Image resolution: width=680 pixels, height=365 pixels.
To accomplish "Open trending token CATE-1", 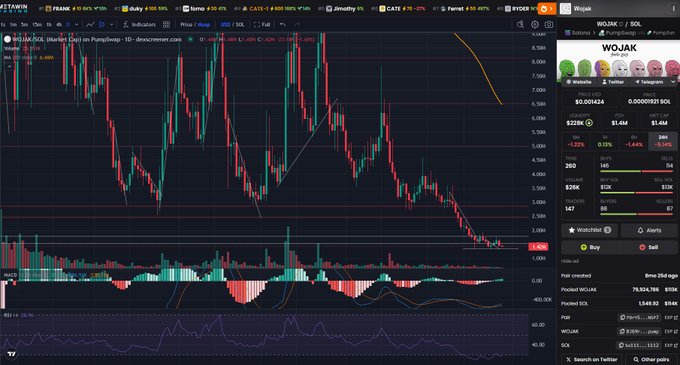I will click(272, 9).
